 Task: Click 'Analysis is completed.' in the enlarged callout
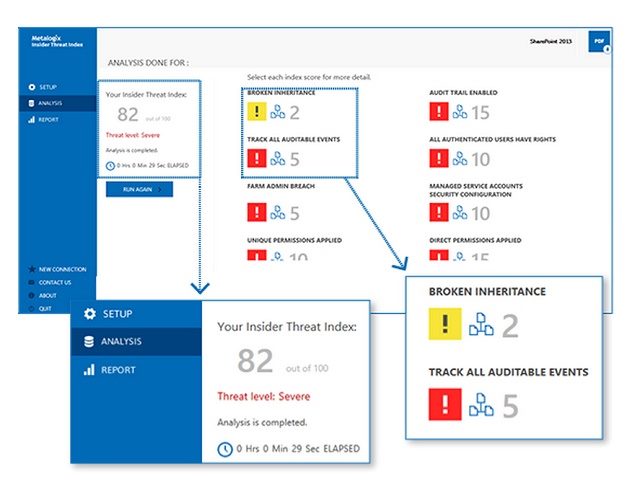262,422
